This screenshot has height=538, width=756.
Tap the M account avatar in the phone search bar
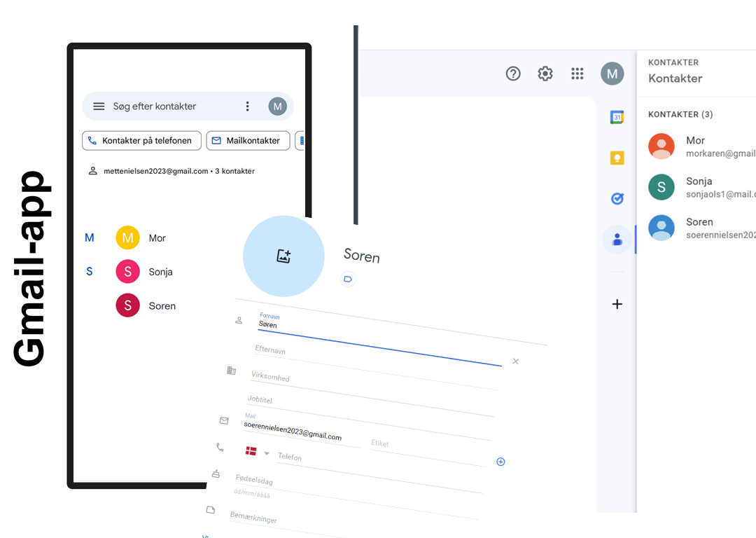coord(278,106)
